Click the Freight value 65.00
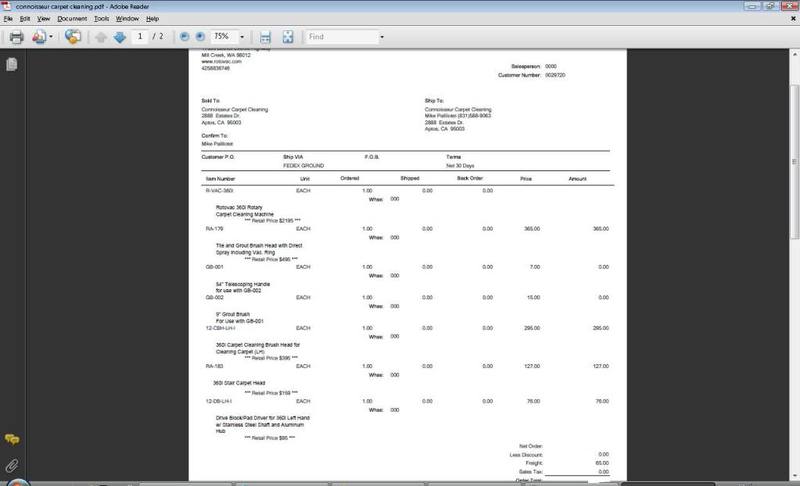Screen dimensions: 800x486 pos(602,463)
